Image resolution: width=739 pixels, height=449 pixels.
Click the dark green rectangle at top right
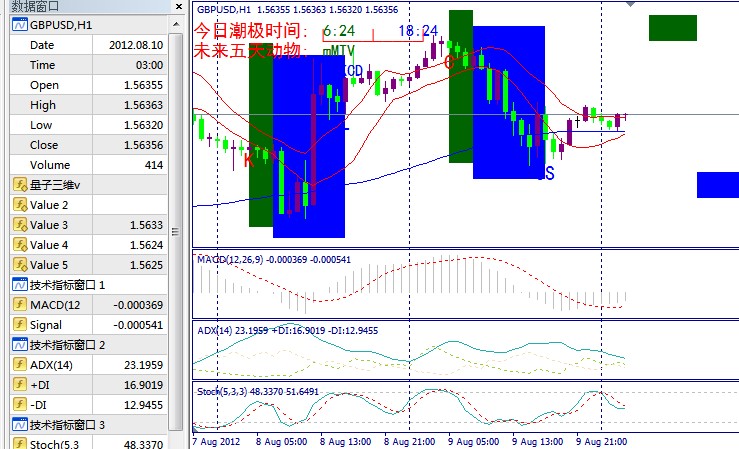pos(673,28)
